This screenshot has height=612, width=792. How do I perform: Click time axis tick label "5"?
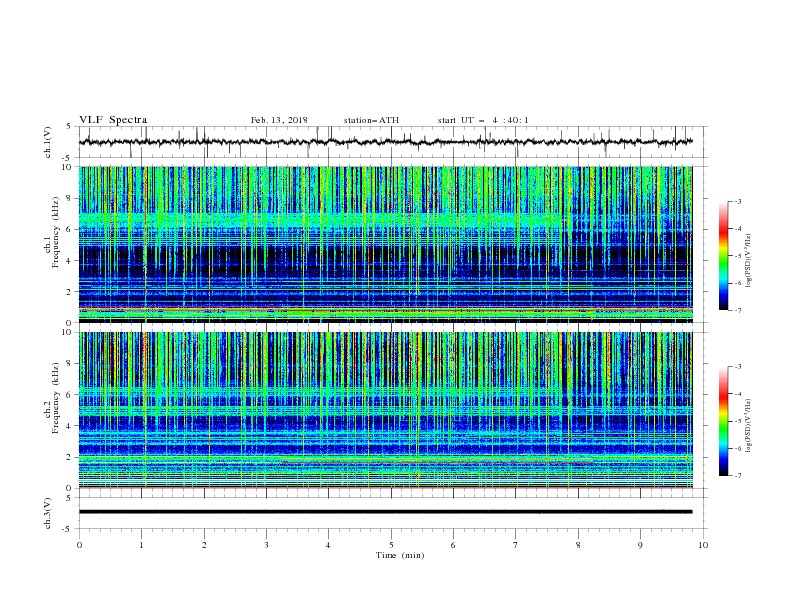pos(391,545)
